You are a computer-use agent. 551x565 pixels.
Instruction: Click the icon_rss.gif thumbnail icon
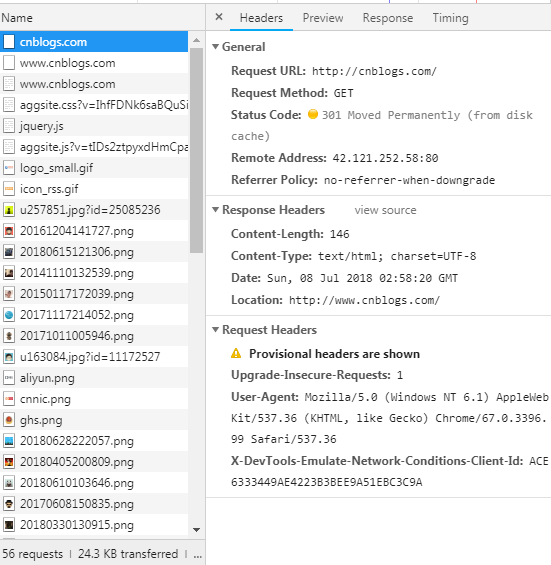(9, 188)
